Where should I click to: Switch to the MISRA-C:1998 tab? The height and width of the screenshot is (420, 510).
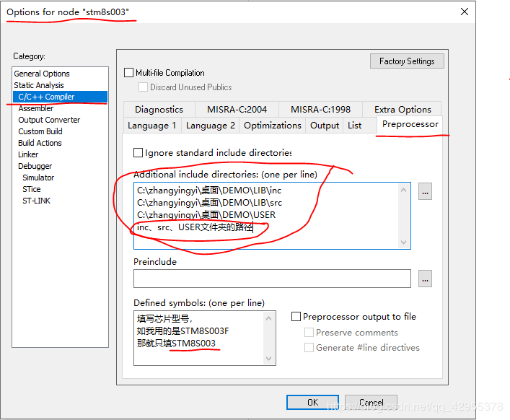(320, 109)
